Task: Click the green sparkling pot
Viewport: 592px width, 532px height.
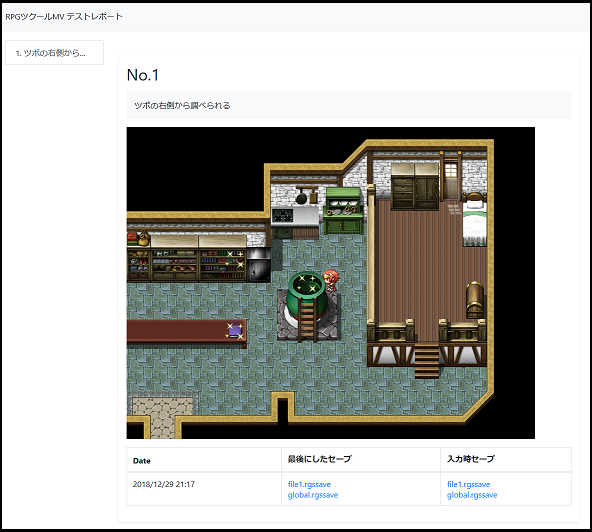Action: (x=306, y=296)
